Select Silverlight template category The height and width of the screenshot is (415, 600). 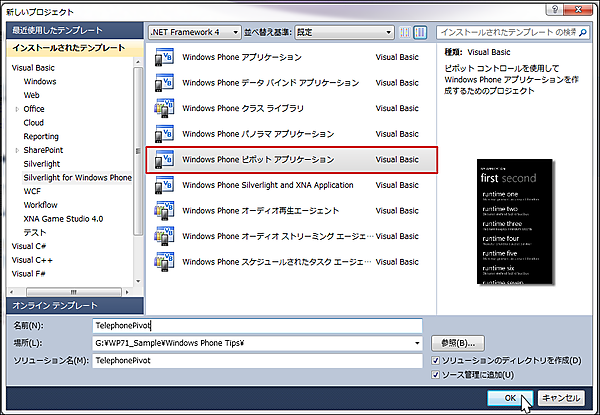coord(42,164)
